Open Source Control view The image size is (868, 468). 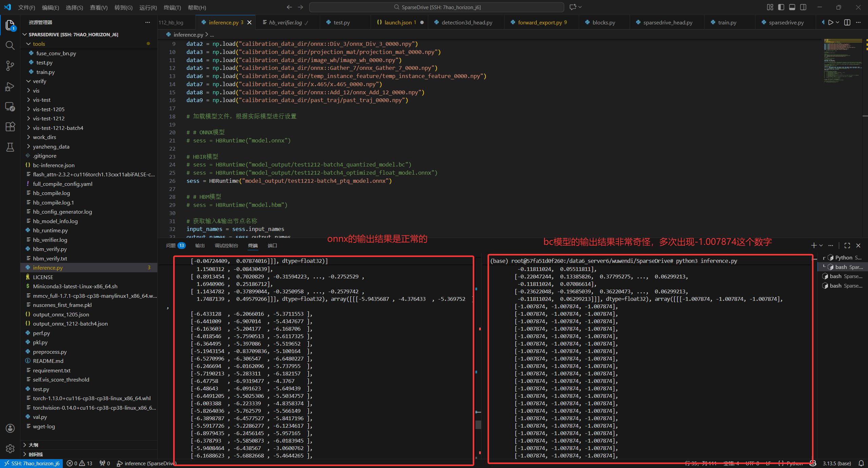pos(10,66)
